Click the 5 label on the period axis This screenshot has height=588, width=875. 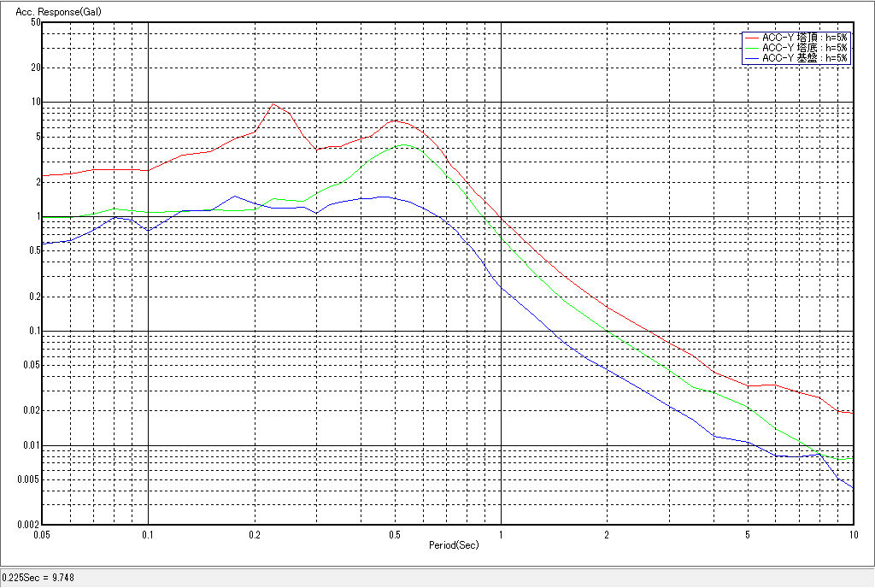coord(747,534)
